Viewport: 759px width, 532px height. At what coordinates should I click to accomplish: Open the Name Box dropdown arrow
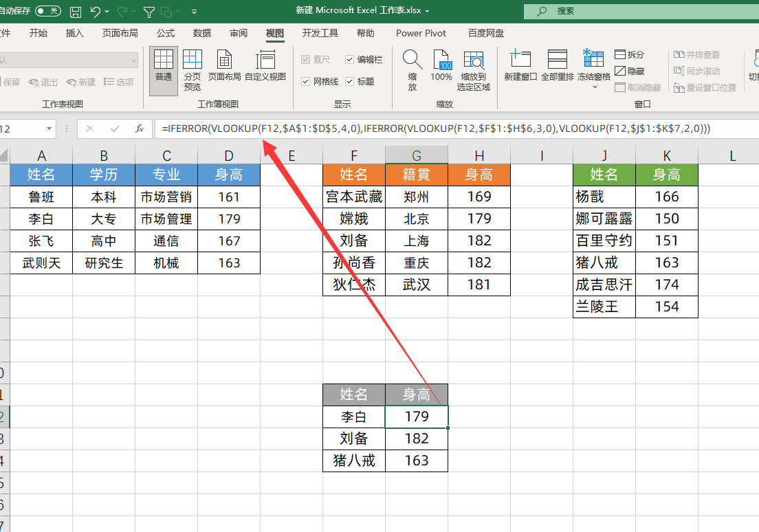pos(49,129)
